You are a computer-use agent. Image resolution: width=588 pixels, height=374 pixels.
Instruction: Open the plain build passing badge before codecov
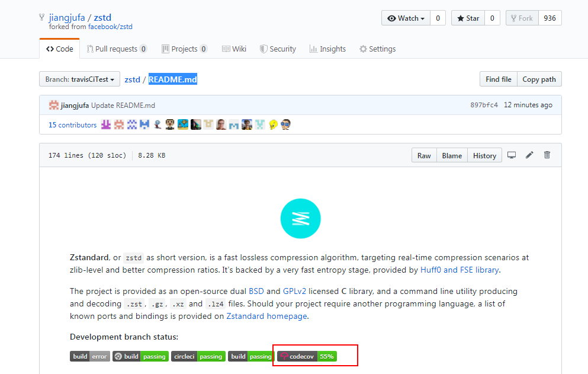coord(251,356)
